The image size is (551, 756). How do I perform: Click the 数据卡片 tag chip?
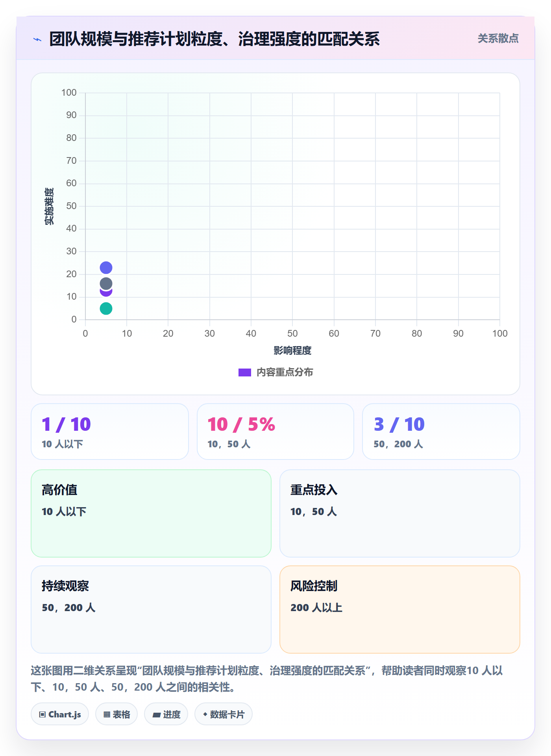coord(224,714)
